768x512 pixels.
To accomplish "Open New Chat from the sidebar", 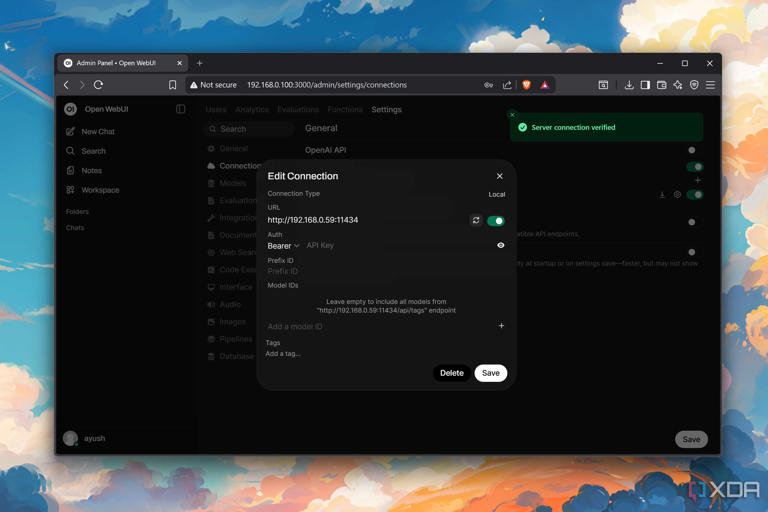I will click(x=97, y=132).
